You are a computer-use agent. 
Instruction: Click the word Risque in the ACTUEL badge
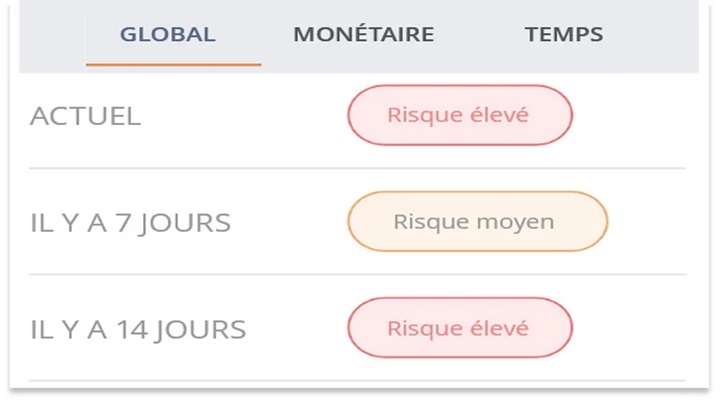pyautogui.click(x=420, y=115)
